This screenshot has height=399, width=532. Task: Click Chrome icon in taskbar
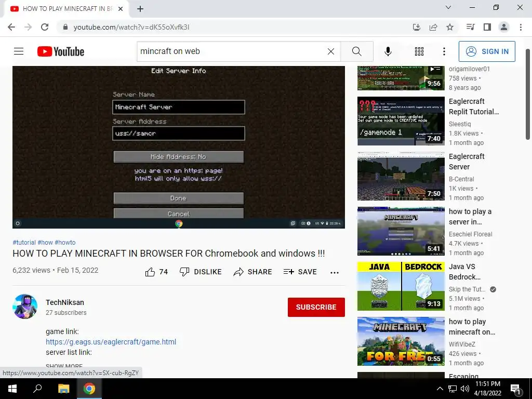click(x=89, y=389)
